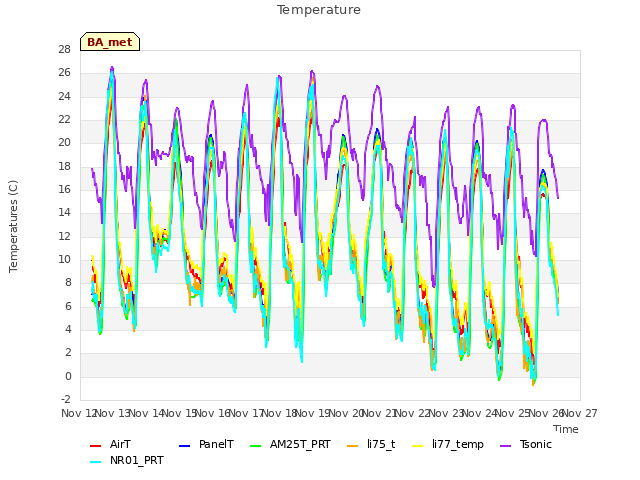
Task: Click the Nov 12 x-axis tick label
Action: point(78,413)
